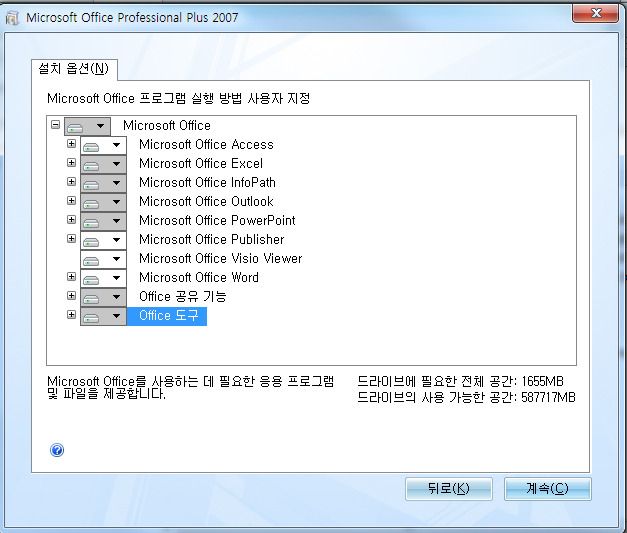This screenshot has height=533, width=627.
Task: Click the setup icon in the title bar
Action: pos(12,18)
